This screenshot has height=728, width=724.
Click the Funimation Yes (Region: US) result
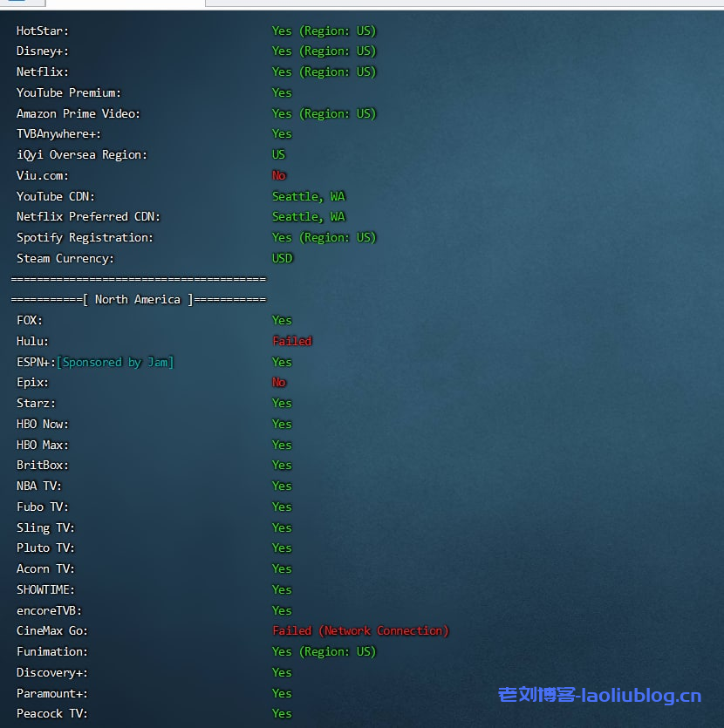coord(324,651)
